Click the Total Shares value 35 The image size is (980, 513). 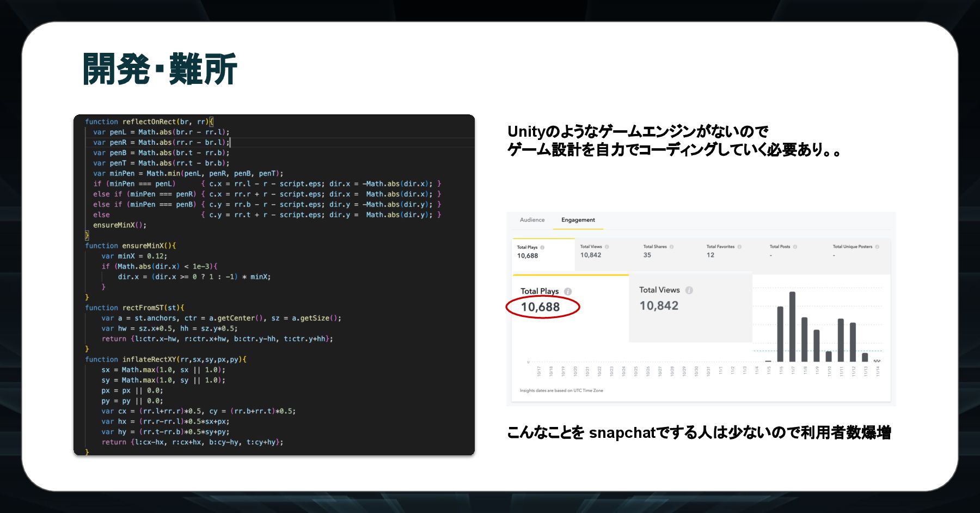point(647,255)
